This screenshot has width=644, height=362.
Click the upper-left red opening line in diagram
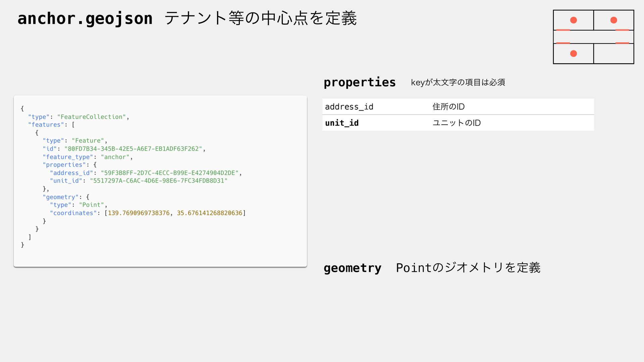coord(563,30)
